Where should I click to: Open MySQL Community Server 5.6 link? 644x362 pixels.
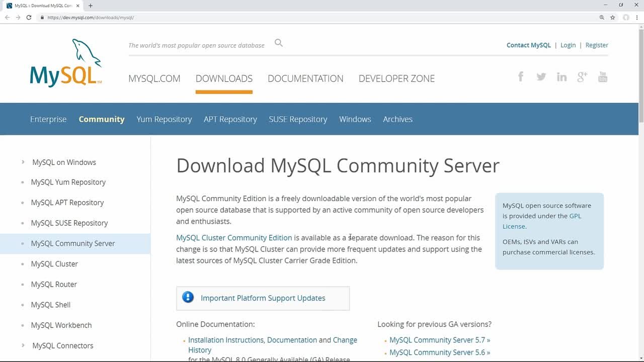(x=440, y=352)
